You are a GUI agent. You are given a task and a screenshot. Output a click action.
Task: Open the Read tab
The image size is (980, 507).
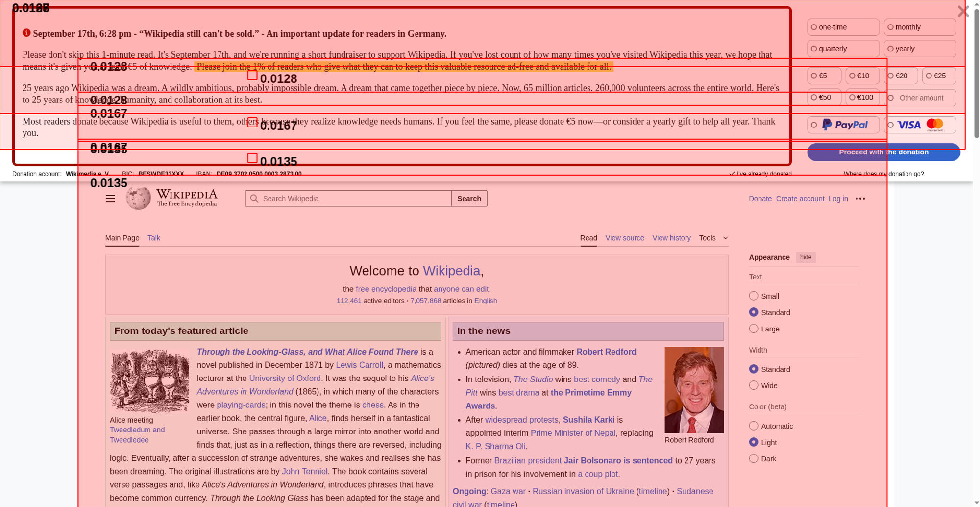[588, 238]
